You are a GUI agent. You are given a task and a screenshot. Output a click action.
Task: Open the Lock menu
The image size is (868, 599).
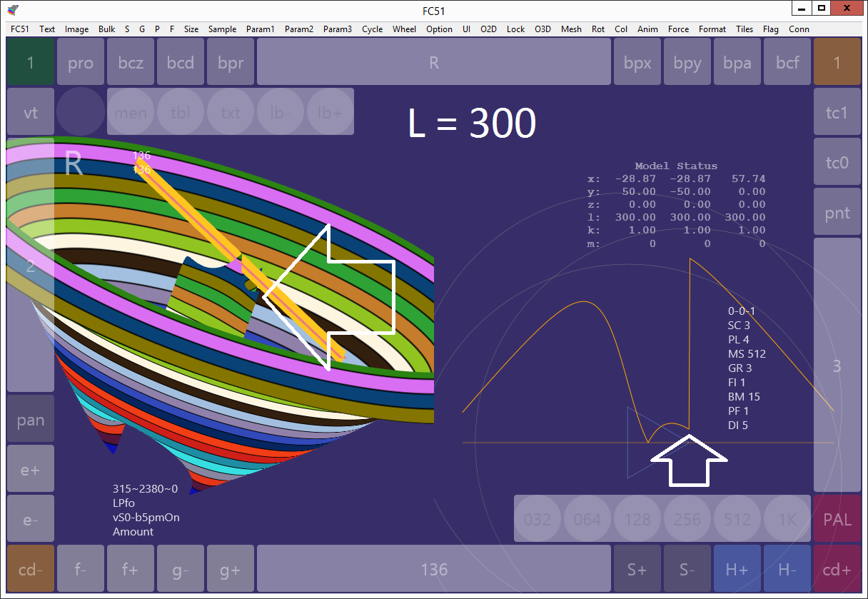tap(516, 29)
